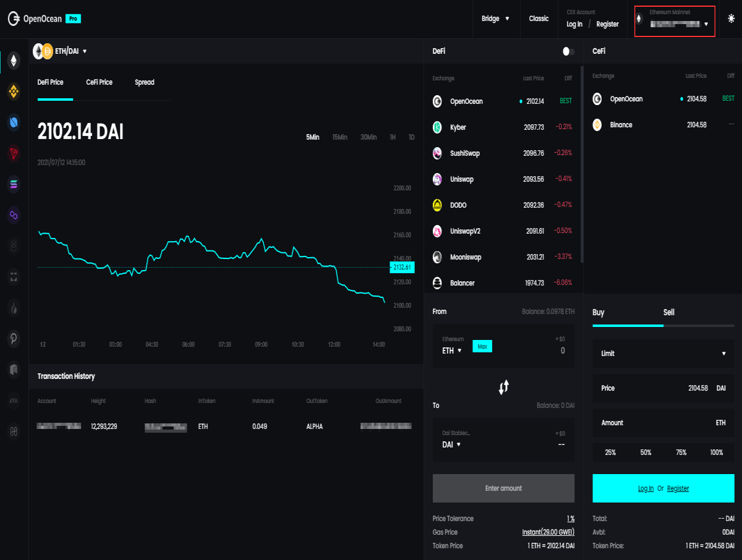Set the amount to 50%

pyautogui.click(x=646, y=452)
